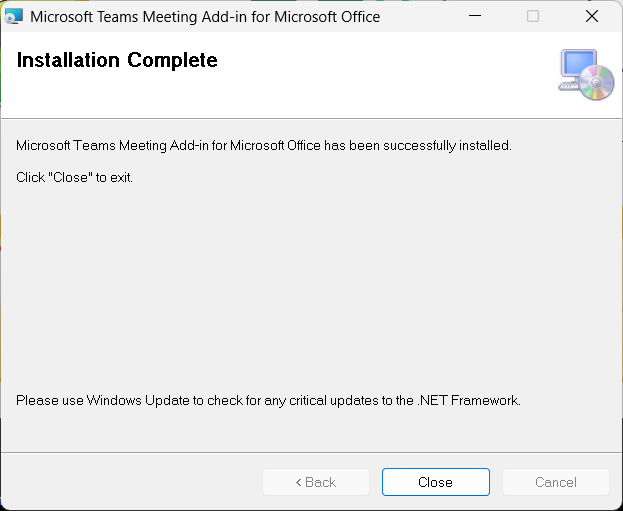Click the .NET Framework critical updates notice
This screenshot has width=623, height=511.
click(268, 401)
